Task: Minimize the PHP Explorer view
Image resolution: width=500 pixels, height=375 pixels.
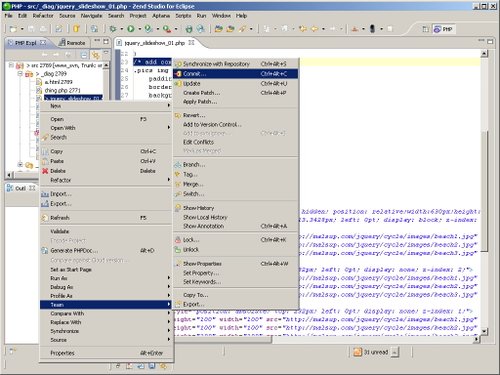Action: click(97, 41)
